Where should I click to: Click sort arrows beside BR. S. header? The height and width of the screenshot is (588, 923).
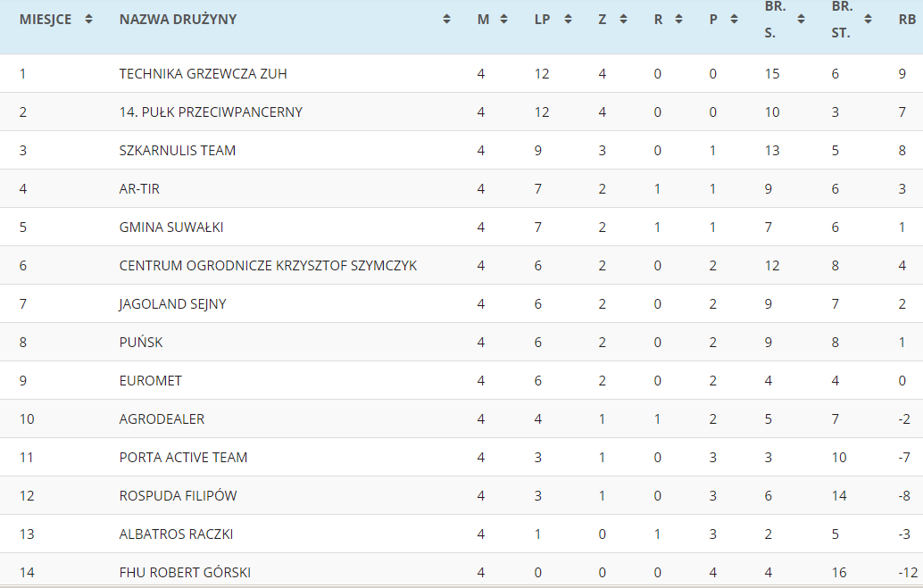click(801, 20)
